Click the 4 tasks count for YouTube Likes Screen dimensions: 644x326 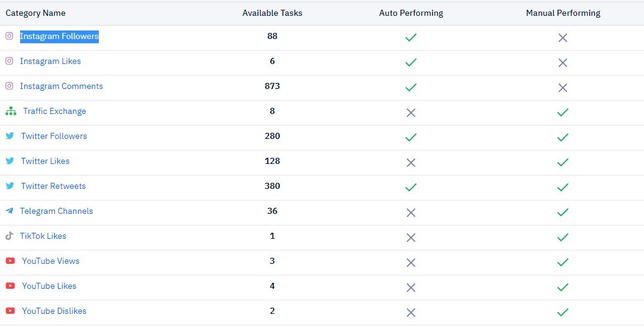[273, 286]
